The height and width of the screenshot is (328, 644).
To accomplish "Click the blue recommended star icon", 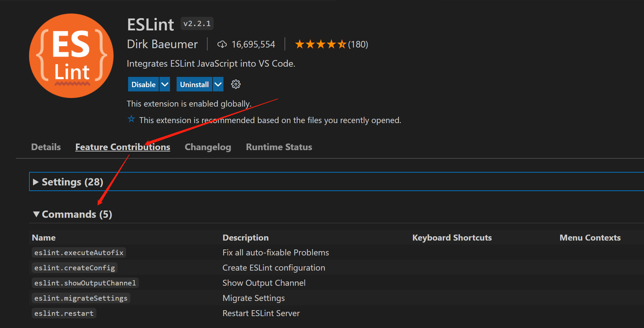I will pyautogui.click(x=131, y=119).
